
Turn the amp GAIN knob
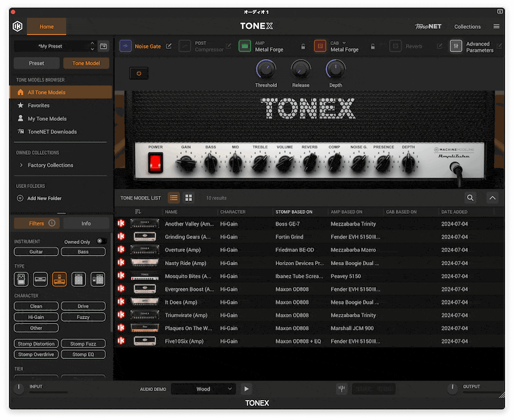click(186, 163)
